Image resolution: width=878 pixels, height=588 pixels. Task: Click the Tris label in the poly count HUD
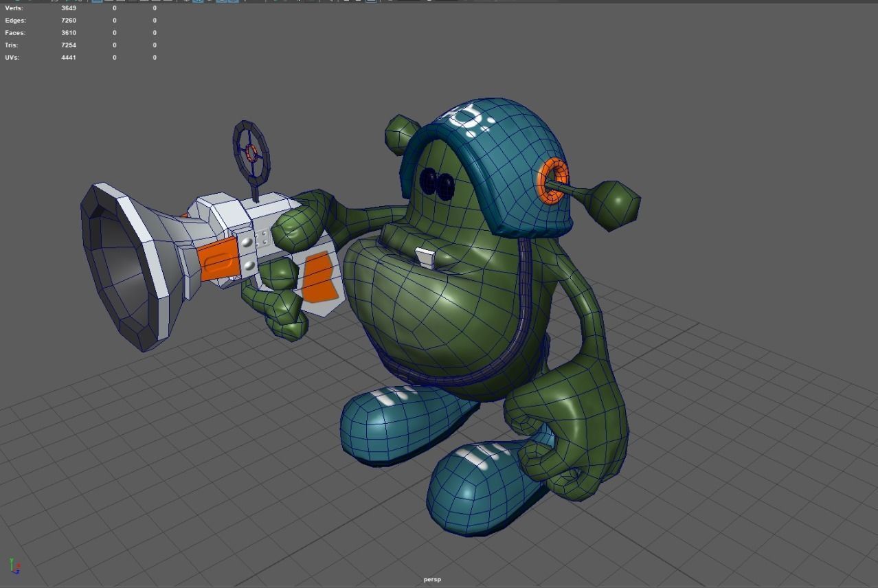click(x=12, y=45)
